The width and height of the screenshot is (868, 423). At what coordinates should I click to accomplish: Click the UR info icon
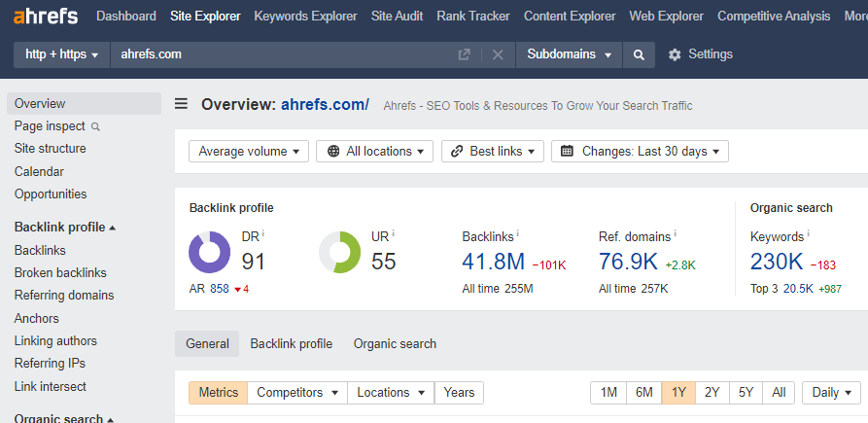pos(393,233)
